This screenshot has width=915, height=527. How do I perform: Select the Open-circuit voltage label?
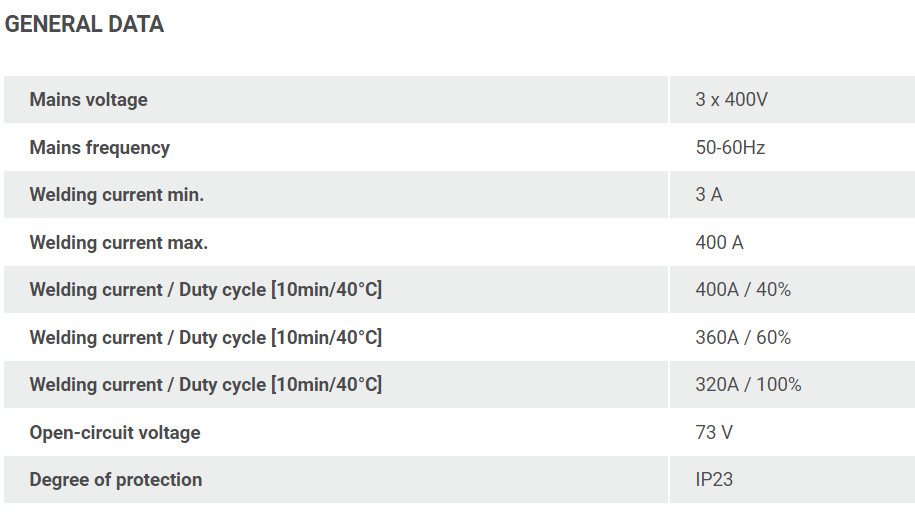coord(114,433)
